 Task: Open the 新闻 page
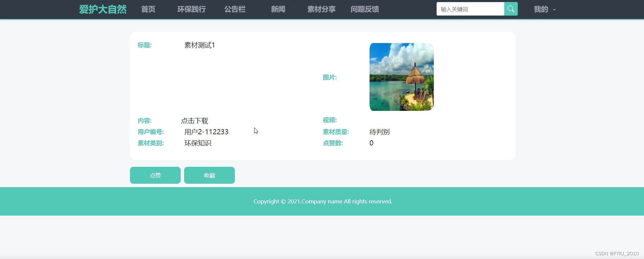(x=278, y=9)
